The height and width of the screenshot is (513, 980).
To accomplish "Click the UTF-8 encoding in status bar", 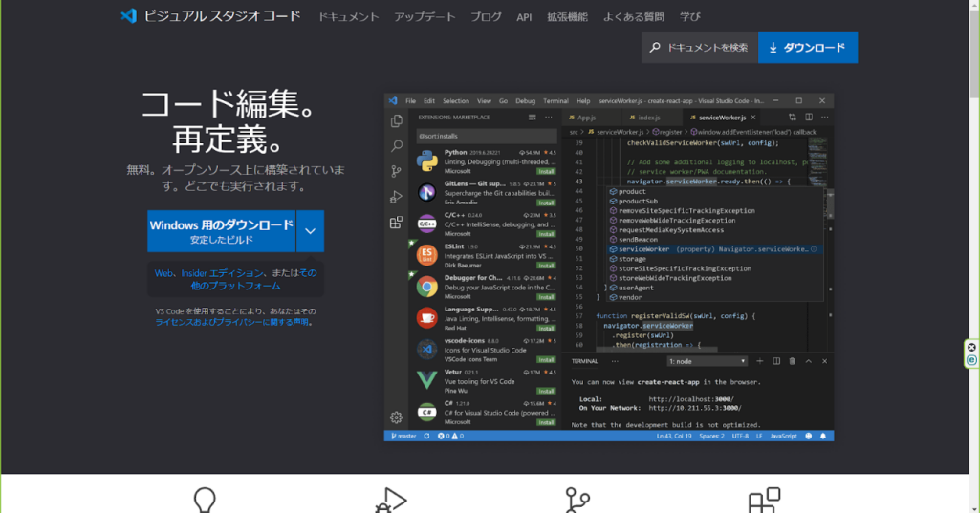I will click(740, 437).
